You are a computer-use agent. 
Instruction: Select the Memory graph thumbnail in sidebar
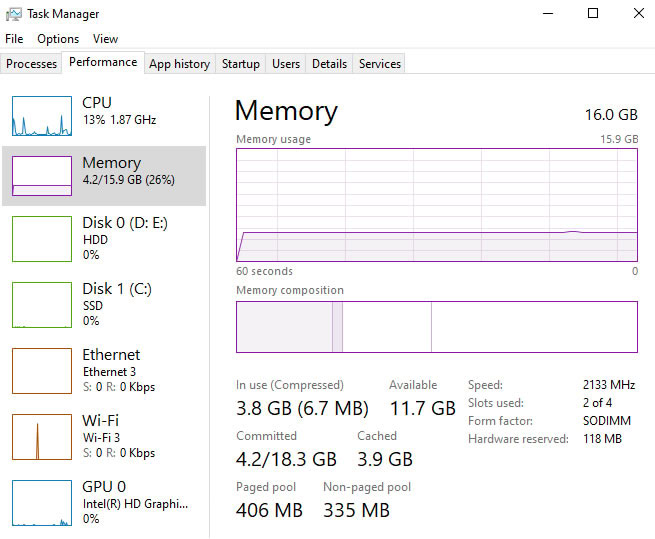pyautogui.click(x=42, y=176)
